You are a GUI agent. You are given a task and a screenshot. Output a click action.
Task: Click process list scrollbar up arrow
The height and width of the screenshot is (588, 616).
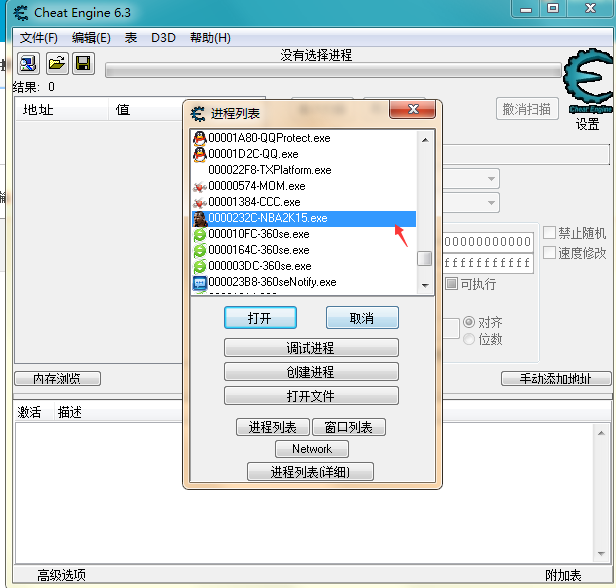click(x=425, y=140)
